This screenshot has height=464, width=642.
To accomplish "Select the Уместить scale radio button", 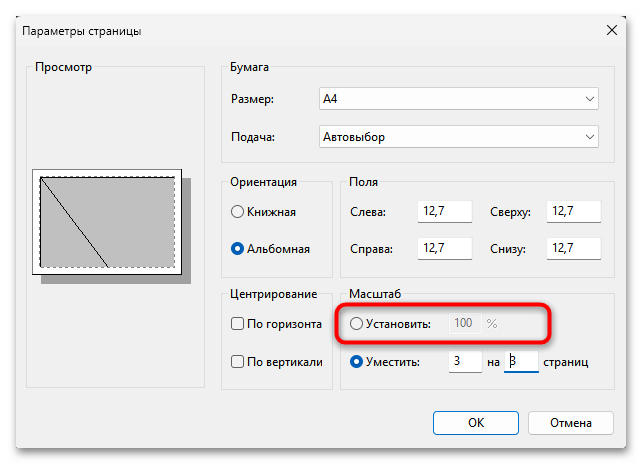I will [357, 361].
